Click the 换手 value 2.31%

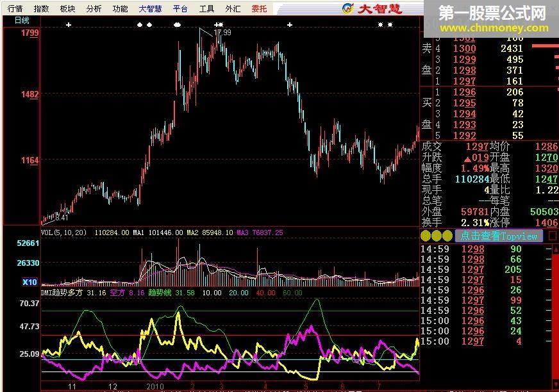[475, 223]
